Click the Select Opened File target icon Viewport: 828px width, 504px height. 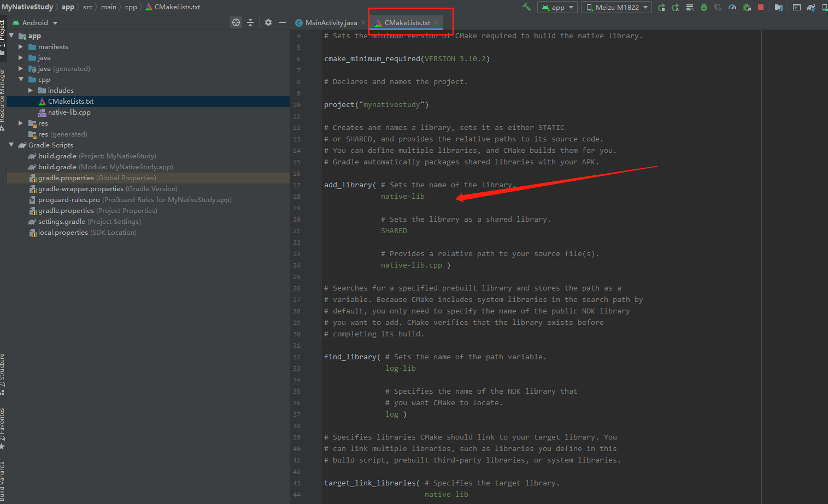tap(236, 22)
